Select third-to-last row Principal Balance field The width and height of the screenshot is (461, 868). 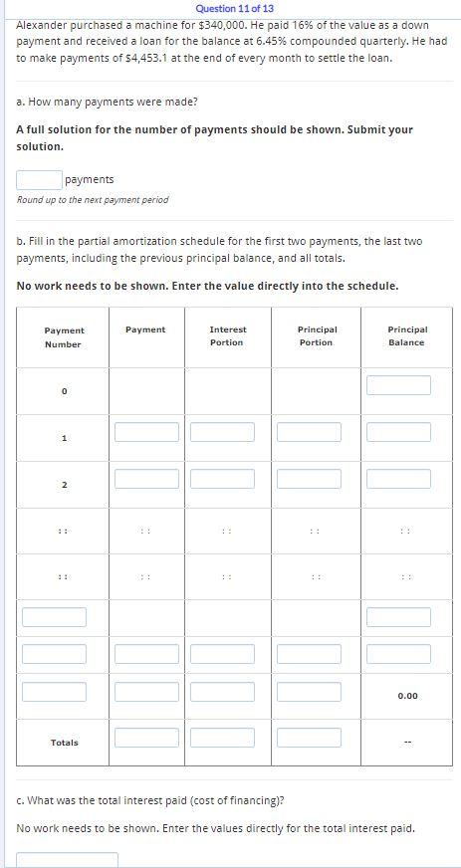coord(398,617)
